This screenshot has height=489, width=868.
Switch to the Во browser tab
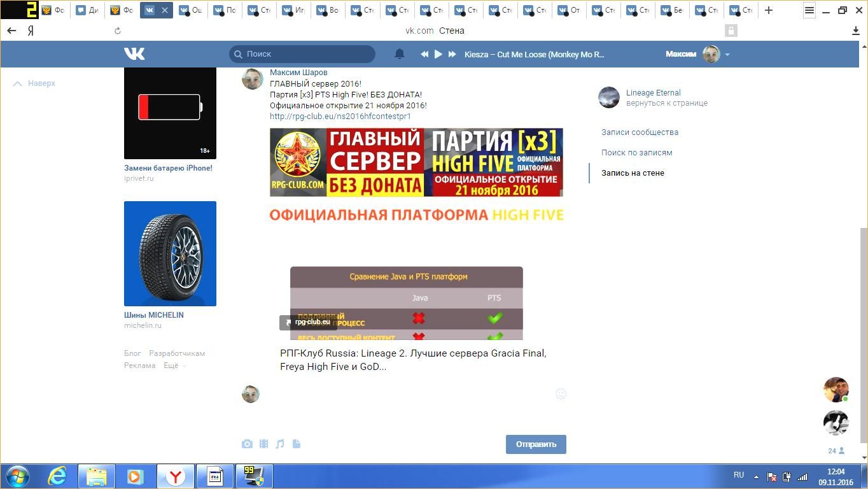[327, 10]
